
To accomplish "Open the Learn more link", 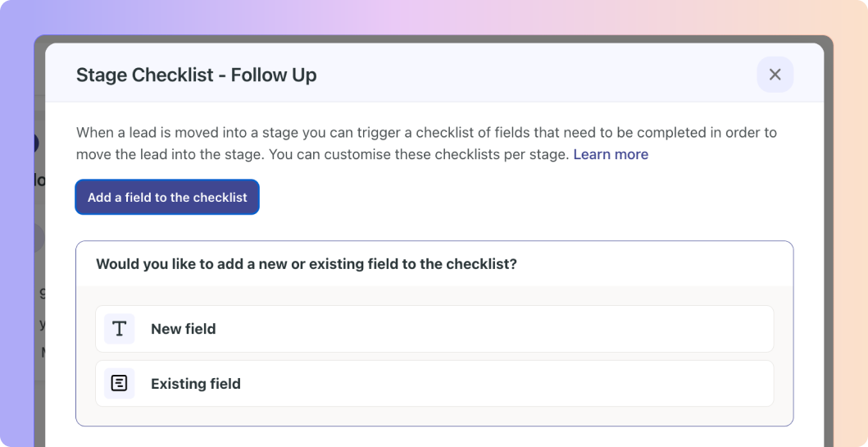I will point(611,154).
